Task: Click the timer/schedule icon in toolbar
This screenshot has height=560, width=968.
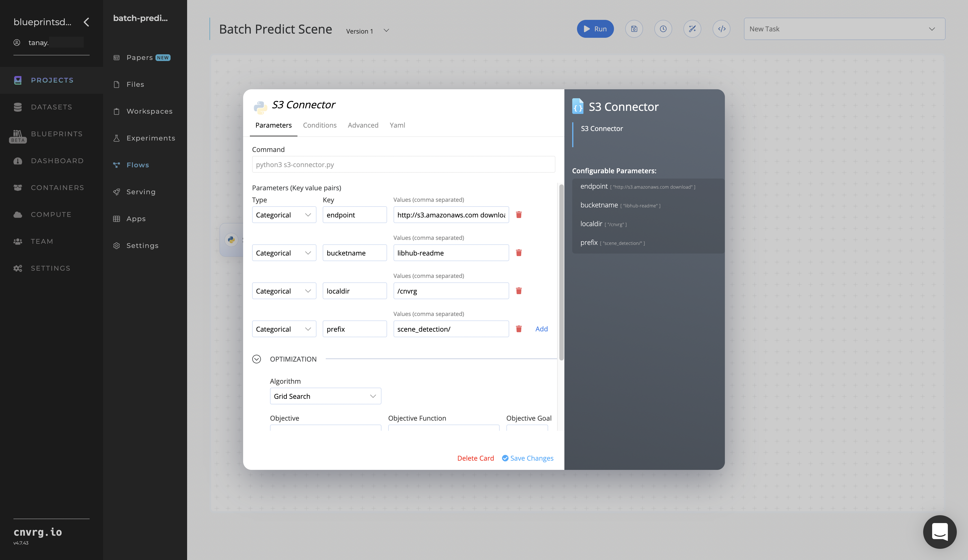Action: tap(663, 28)
